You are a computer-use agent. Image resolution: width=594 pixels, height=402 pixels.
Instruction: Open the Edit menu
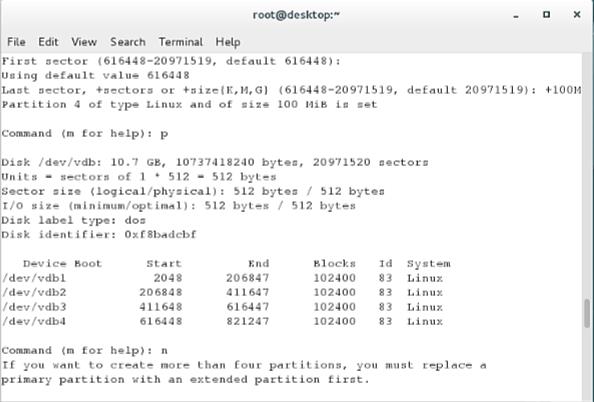tap(48, 42)
